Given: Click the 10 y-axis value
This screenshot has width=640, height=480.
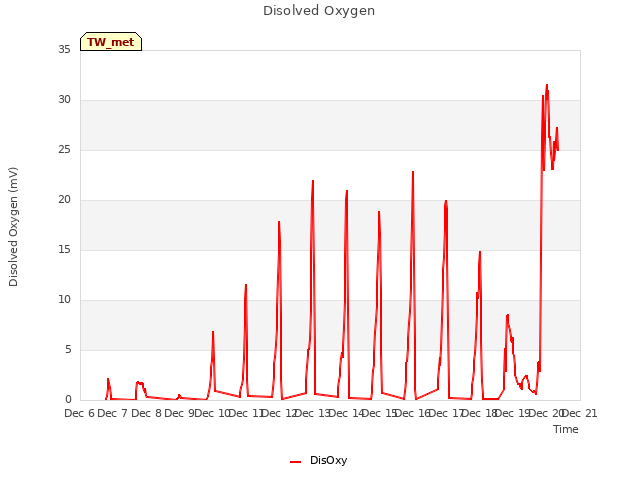Looking at the screenshot, I should click(64, 300).
